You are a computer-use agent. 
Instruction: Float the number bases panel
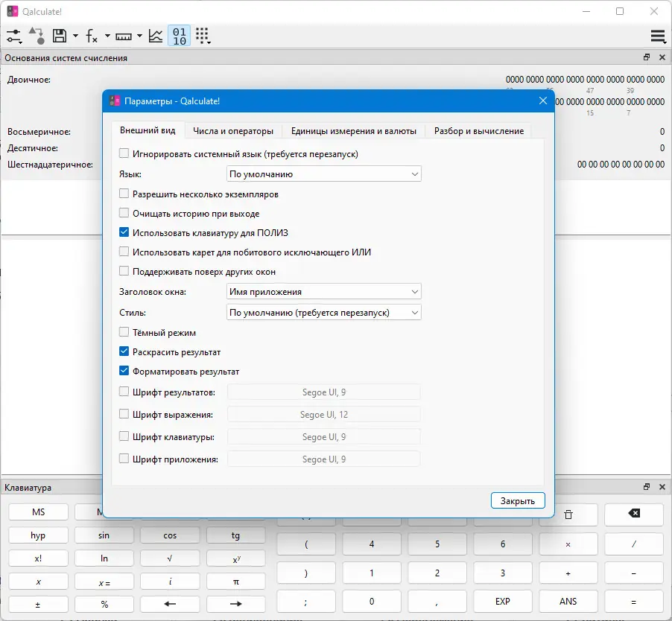click(x=647, y=57)
